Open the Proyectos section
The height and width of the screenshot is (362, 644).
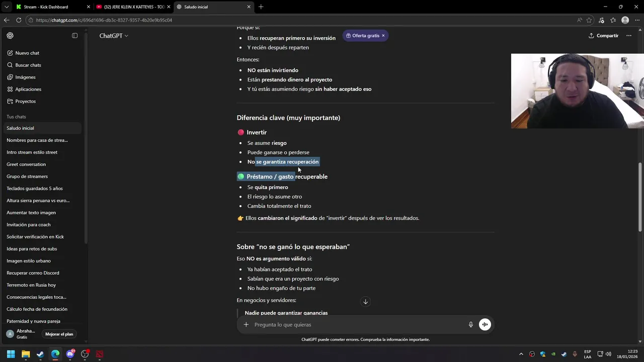pyautogui.click(x=25, y=101)
